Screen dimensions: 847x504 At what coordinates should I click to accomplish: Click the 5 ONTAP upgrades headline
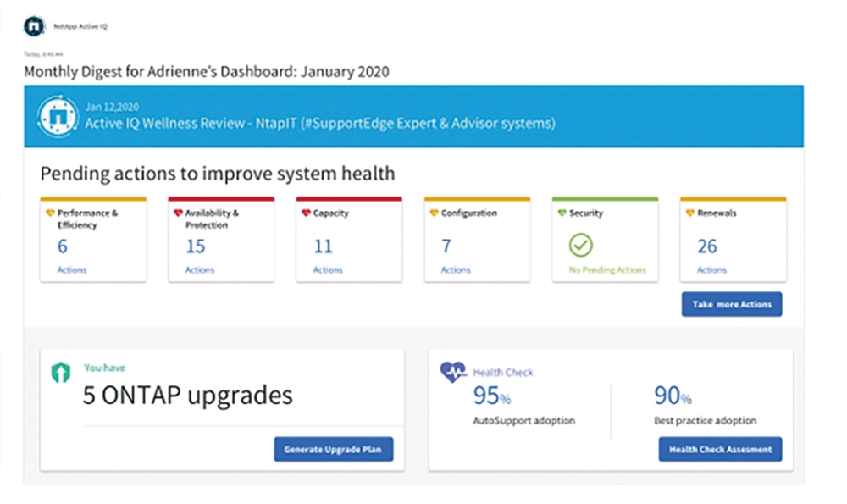click(187, 396)
